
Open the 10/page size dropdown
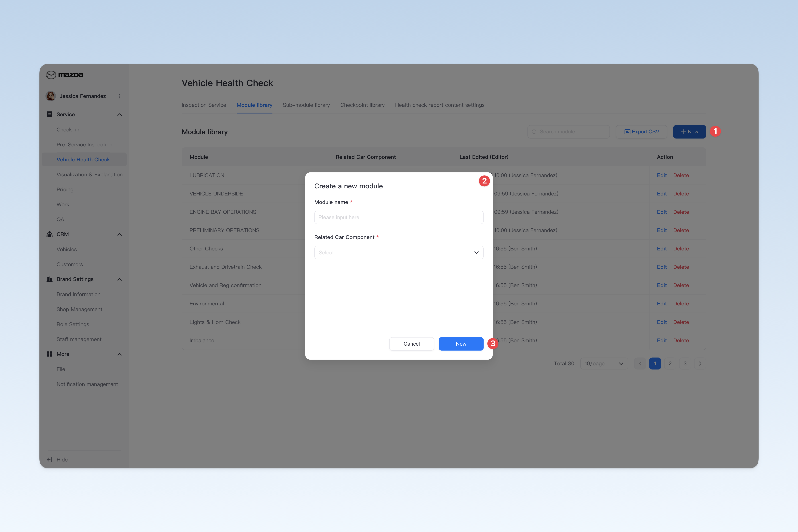point(604,363)
